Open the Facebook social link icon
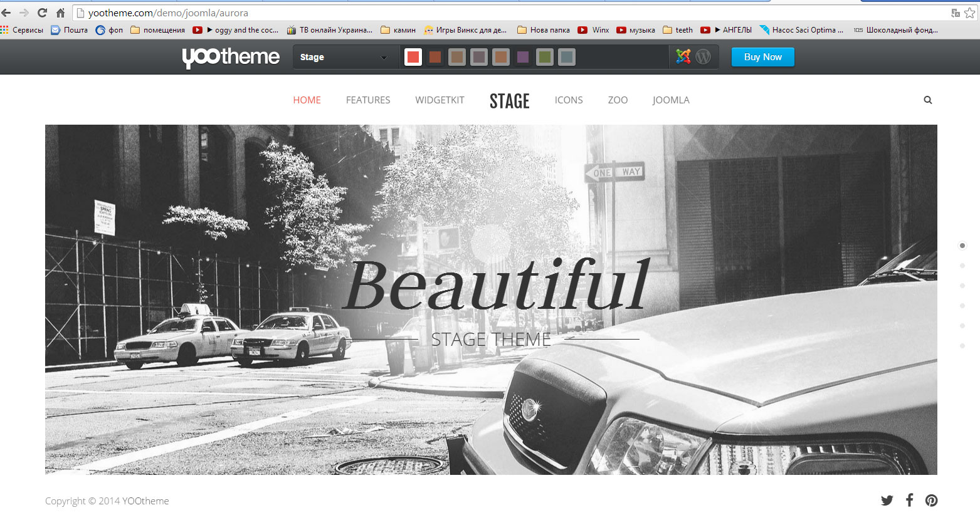The width and height of the screenshot is (980, 520). [909, 500]
